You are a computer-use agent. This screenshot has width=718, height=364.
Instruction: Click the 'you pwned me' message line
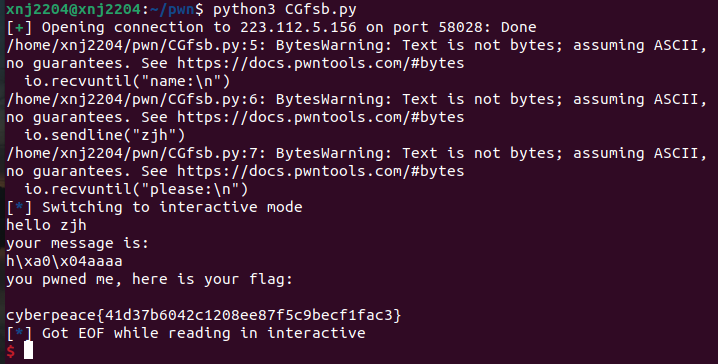149,279
